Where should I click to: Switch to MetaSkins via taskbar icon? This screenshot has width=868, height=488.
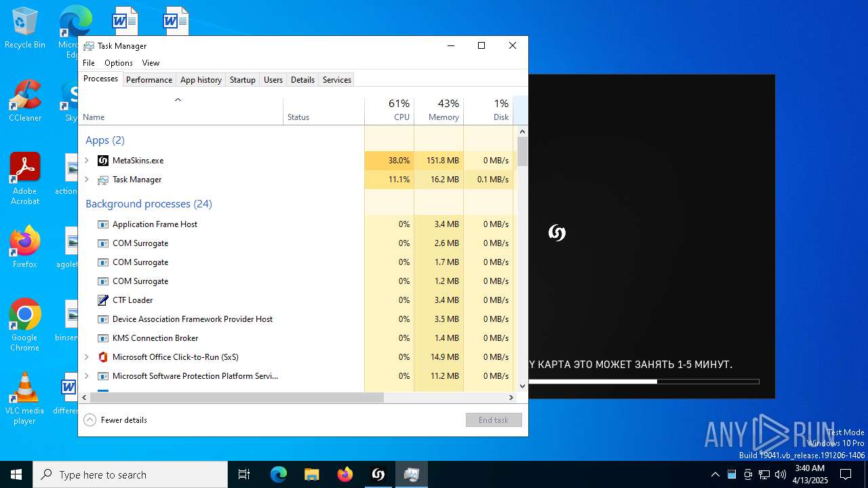tap(378, 474)
